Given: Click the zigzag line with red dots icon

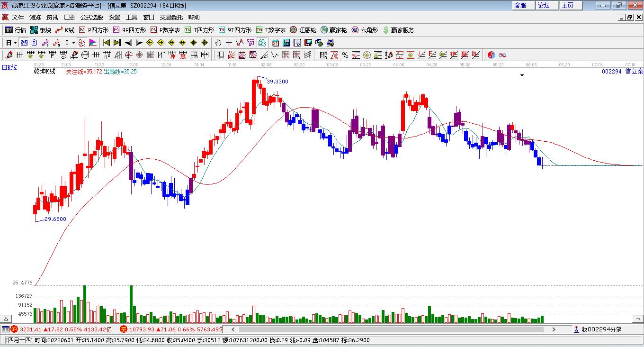Looking at the screenshot, I should click(240, 43).
